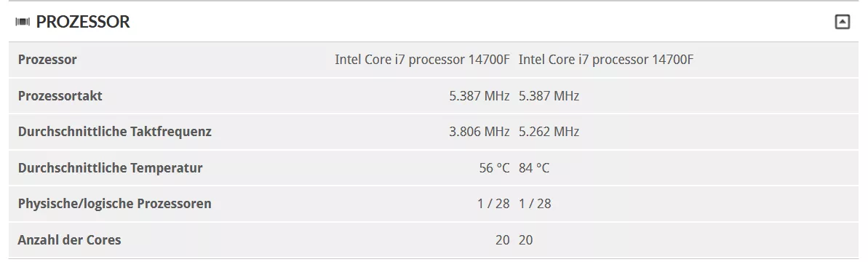Select the 3.806 MHz average frequency value
The image size is (868, 262).
(479, 132)
